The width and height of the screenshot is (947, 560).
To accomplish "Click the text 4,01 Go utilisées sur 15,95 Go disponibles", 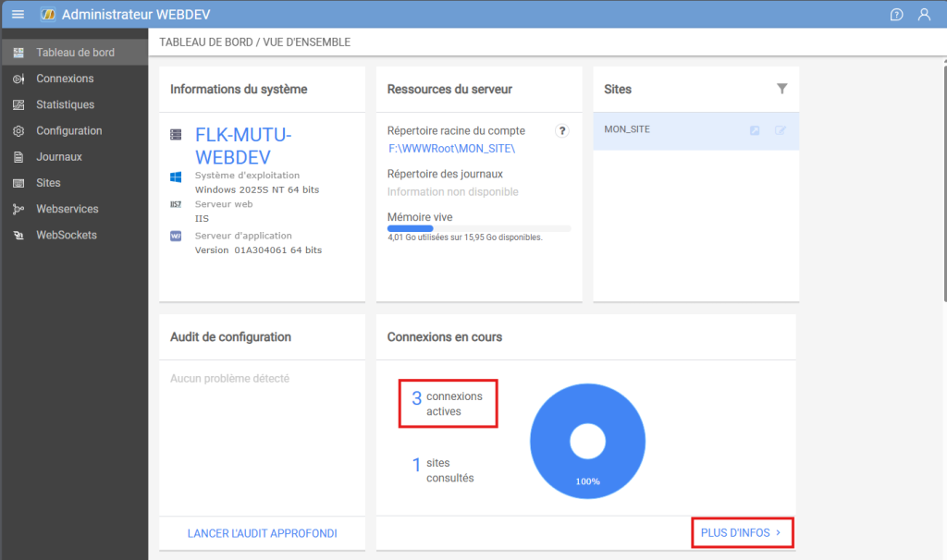I will tap(465, 237).
